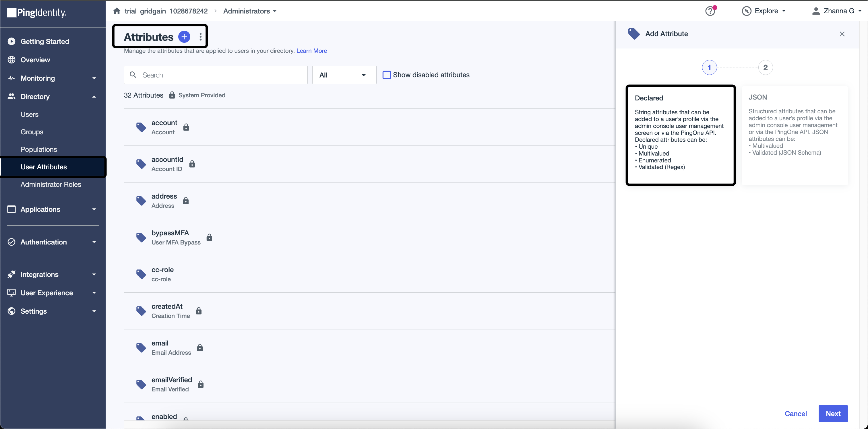Click the Directory people icon
Image resolution: width=868 pixels, height=429 pixels.
[x=11, y=97]
